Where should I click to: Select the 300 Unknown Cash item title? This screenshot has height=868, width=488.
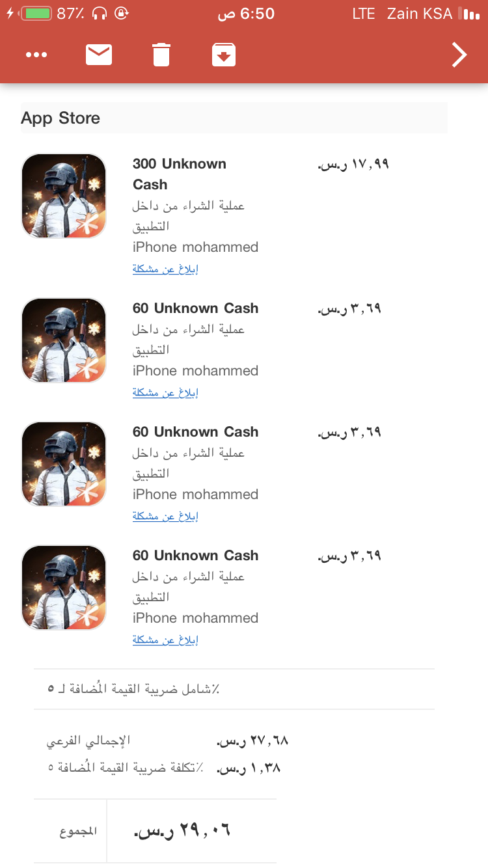tap(180, 174)
